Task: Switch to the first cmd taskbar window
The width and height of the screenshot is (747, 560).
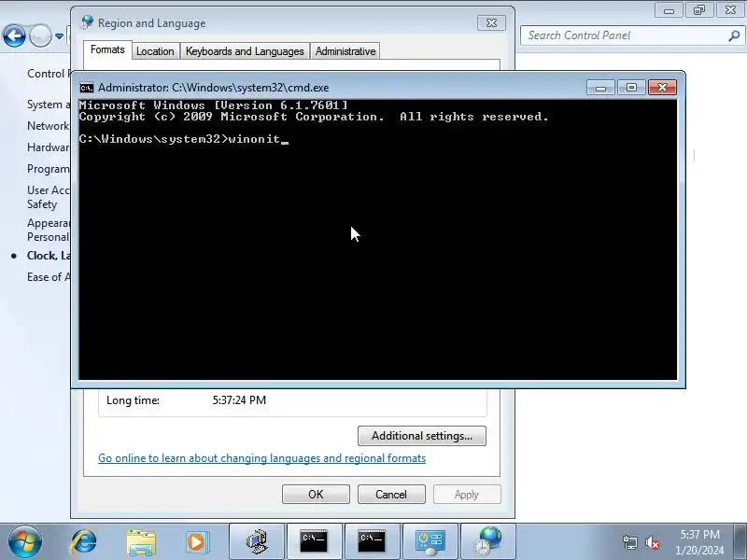Action: 314,542
